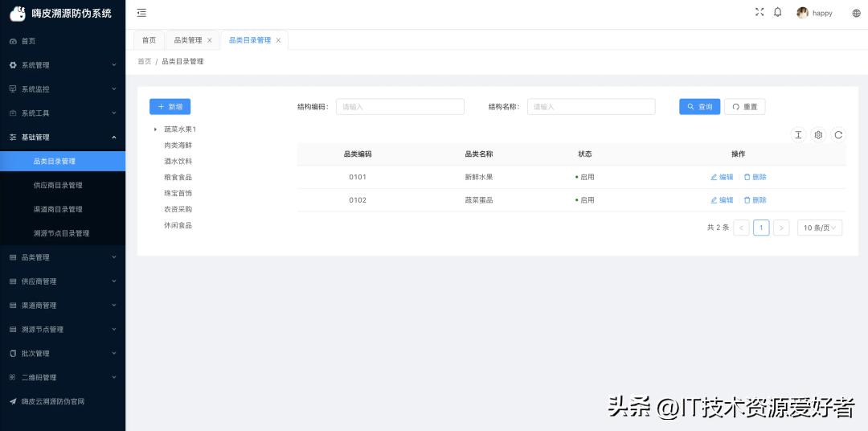Open 供应商目录管理 submenu item
This screenshot has width=868, height=431.
[63, 185]
